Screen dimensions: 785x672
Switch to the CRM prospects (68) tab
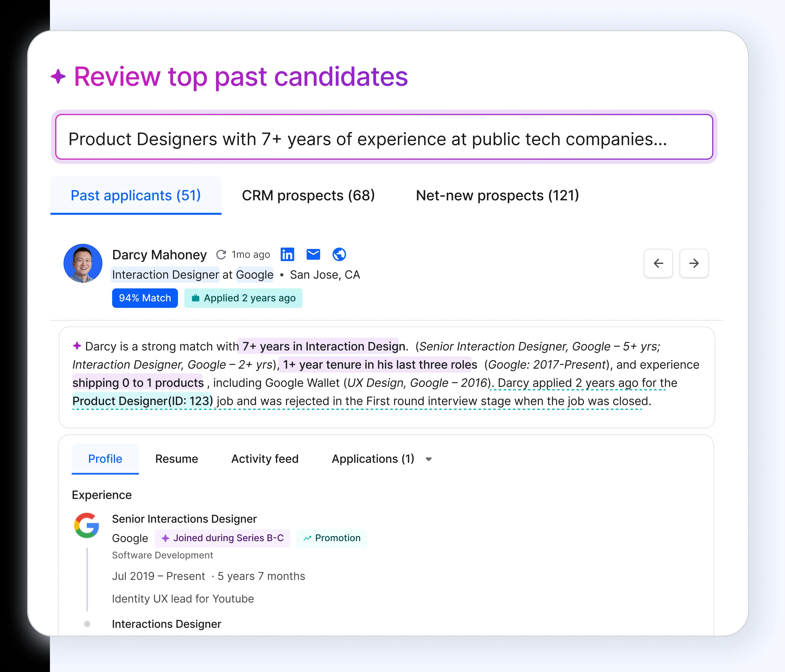pyautogui.click(x=308, y=195)
